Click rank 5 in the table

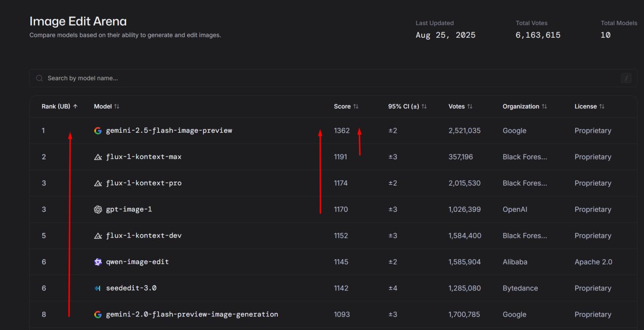pos(44,235)
